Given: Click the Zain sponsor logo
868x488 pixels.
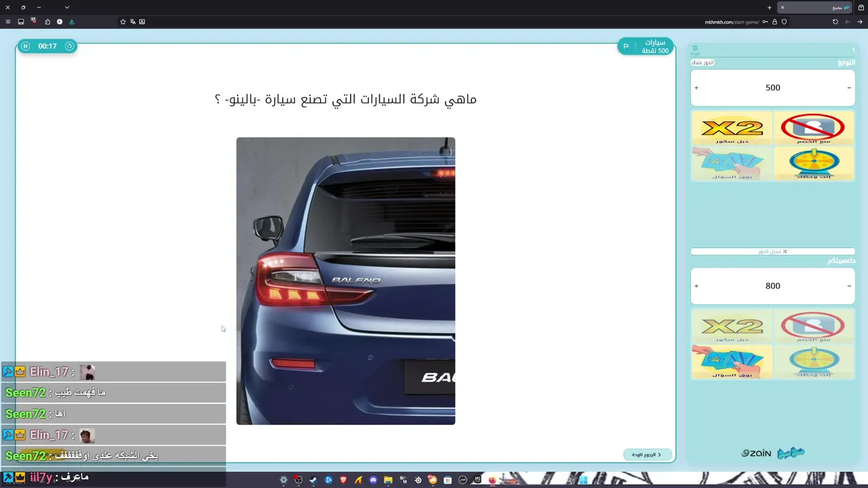Looking at the screenshot, I should [756, 453].
